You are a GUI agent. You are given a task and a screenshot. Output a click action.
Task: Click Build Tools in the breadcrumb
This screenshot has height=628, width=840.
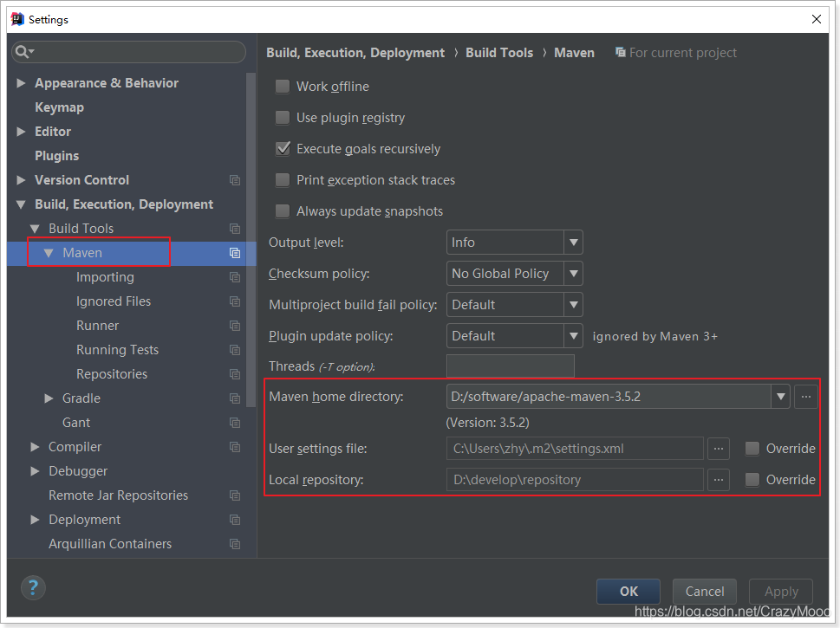499,53
